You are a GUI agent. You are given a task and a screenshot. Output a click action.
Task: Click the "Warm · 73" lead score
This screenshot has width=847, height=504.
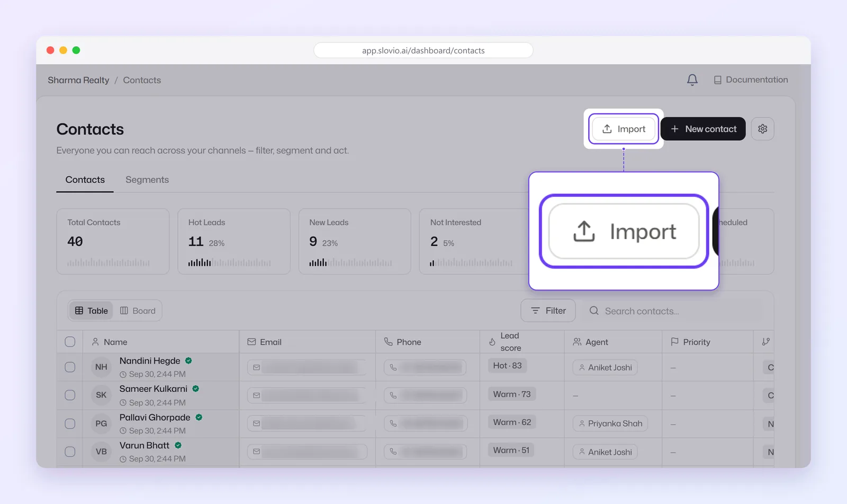tap(512, 394)
